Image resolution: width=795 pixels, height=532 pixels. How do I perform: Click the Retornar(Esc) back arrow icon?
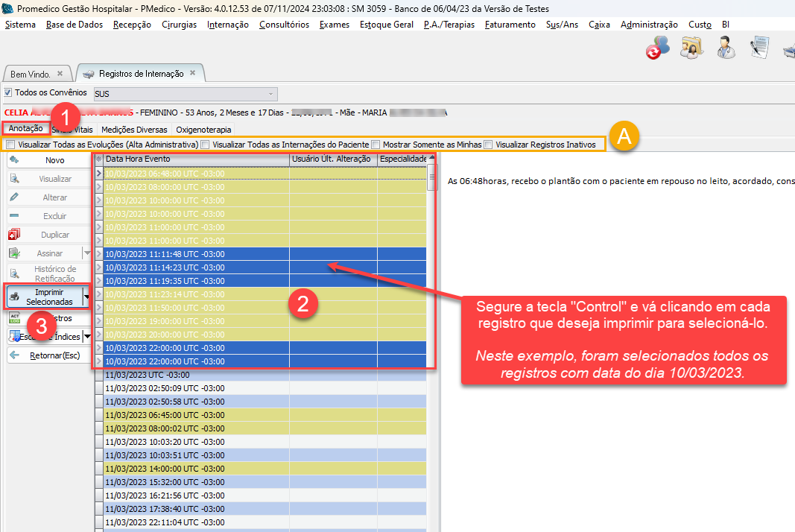pos(14,355)
